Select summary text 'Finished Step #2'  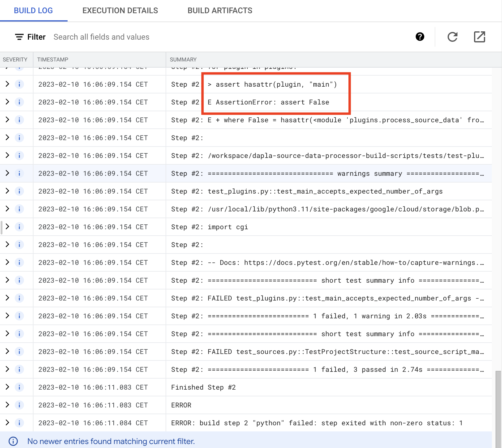click(203, 387)
